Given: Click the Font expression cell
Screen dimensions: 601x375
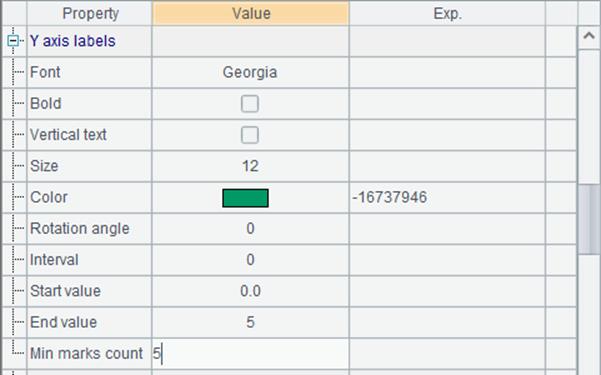Looking at the screenshot, I should (447, 72).
